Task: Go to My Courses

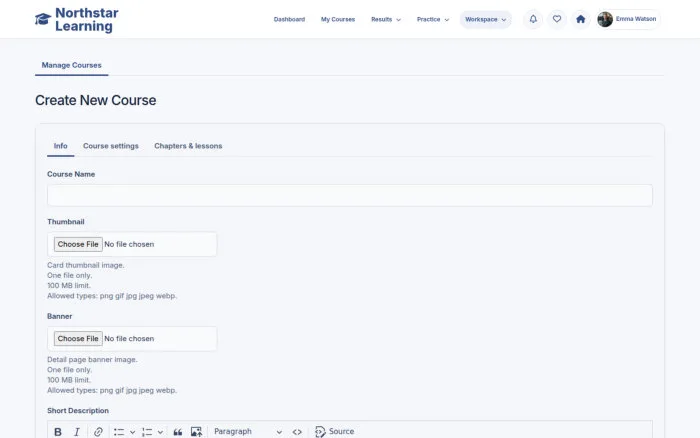Action: (x=338, y=19)
